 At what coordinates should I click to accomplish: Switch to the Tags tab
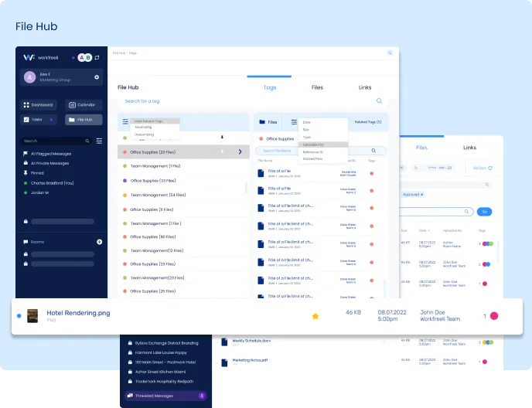[270, 87]
